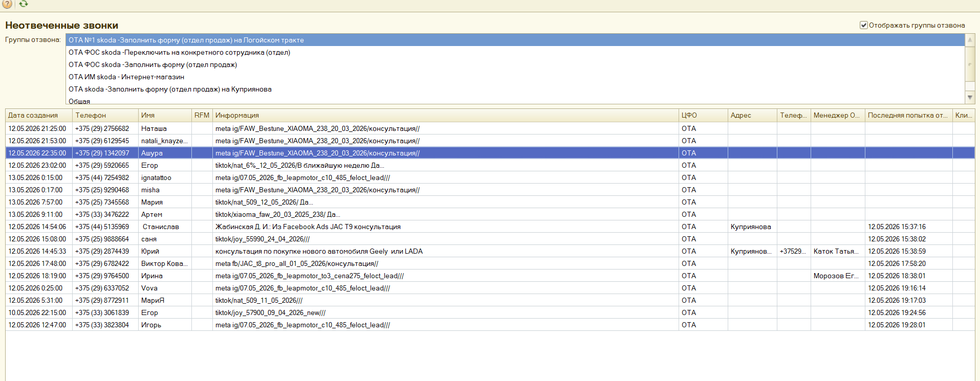Click the groups list scroll up arrow
The height and width of the screenshot is (381, 980).
[970, 39]
